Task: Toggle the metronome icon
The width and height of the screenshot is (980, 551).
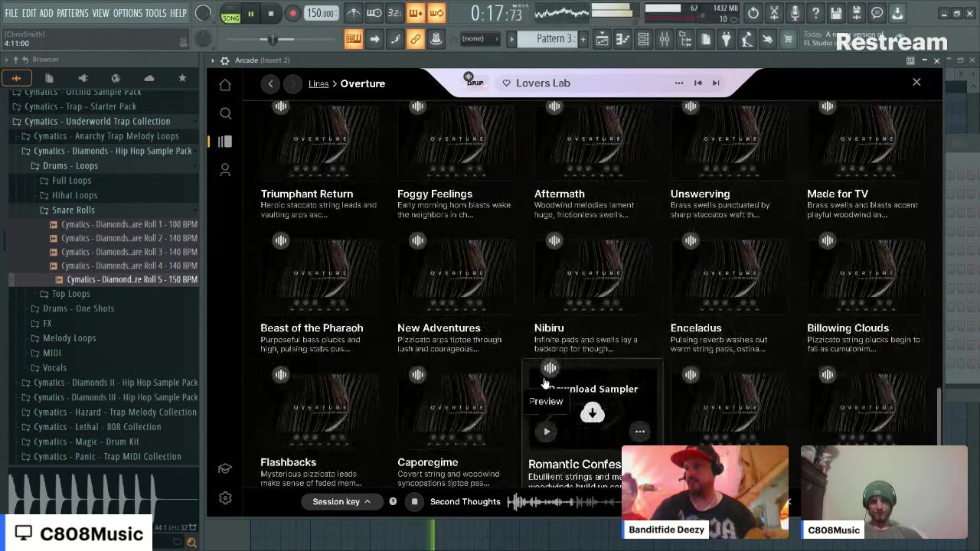Action: tap(353, 13)
